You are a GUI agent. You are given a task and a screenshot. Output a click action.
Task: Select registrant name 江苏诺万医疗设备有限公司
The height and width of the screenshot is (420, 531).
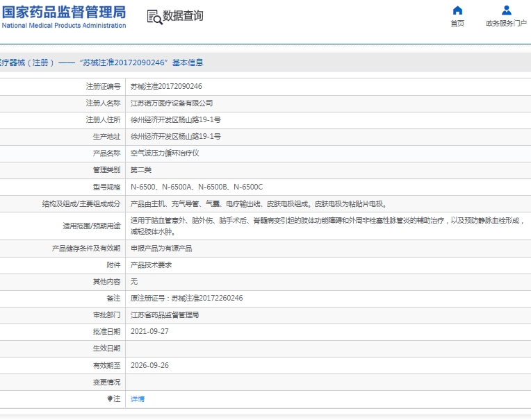(x=172, y=103)
